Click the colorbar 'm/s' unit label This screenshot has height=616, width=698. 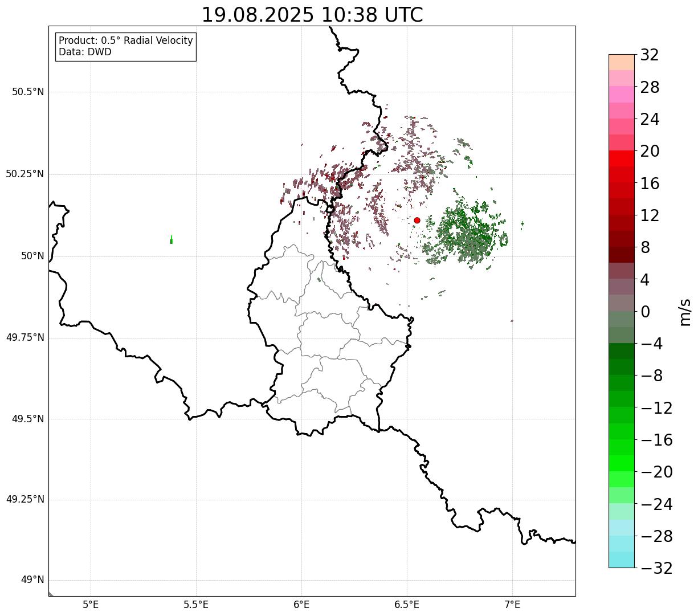[684, 311]
